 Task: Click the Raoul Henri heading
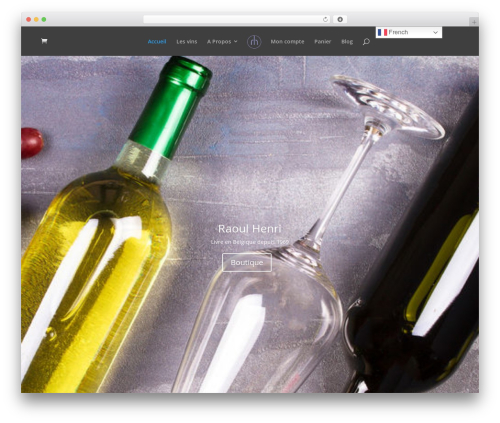pos(250,229)
